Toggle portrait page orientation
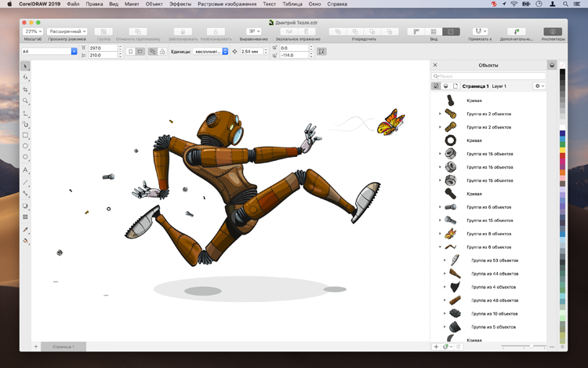588x368 pixels. point(130,51)
